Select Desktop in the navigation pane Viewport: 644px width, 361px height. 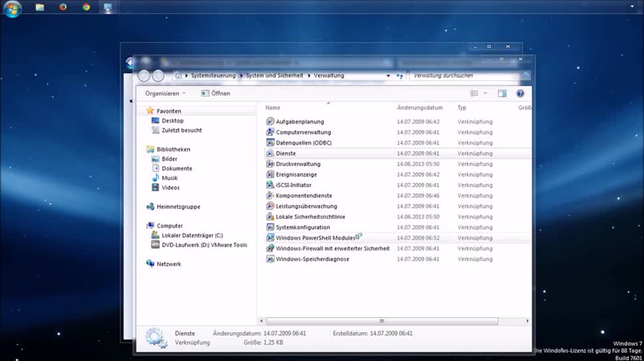(173, 121)
